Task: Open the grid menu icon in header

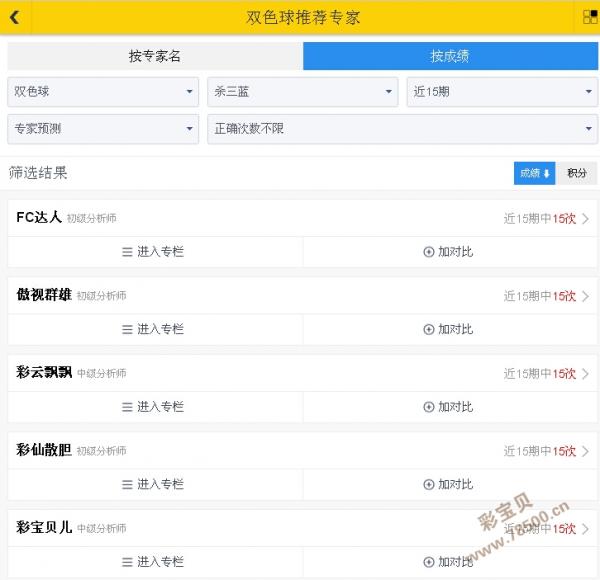Action: coord(589,17)
